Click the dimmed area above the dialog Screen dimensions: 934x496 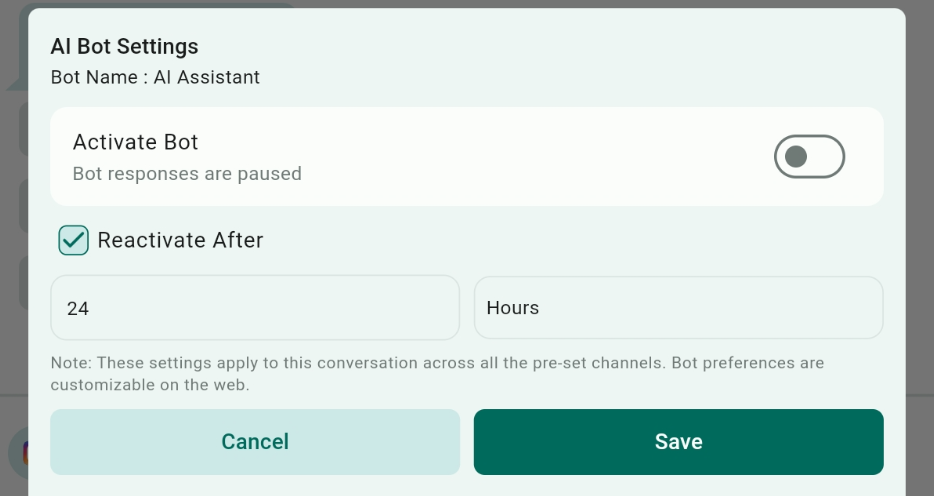point(596,4)
